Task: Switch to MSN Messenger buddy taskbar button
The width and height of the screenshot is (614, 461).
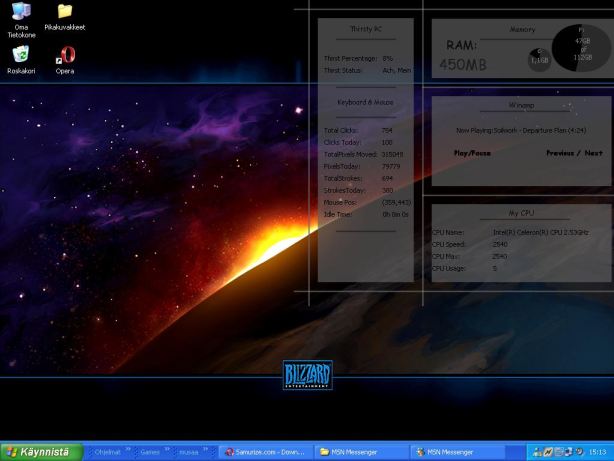Action: [x=457, y=452]
